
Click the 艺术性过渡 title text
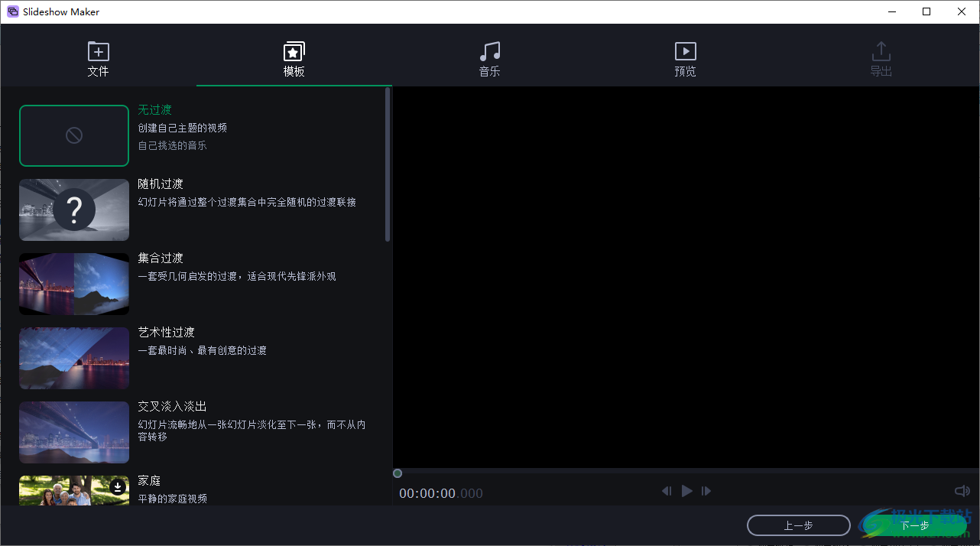point(166,333)
